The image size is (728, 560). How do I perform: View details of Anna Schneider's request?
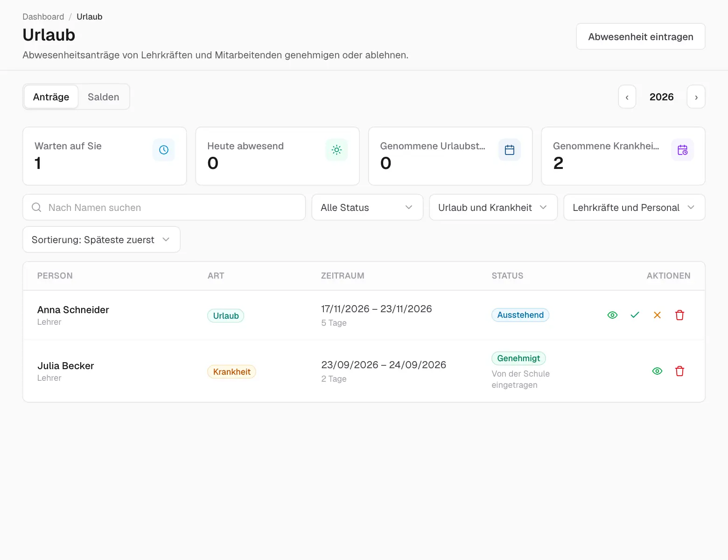coord(612,315)
